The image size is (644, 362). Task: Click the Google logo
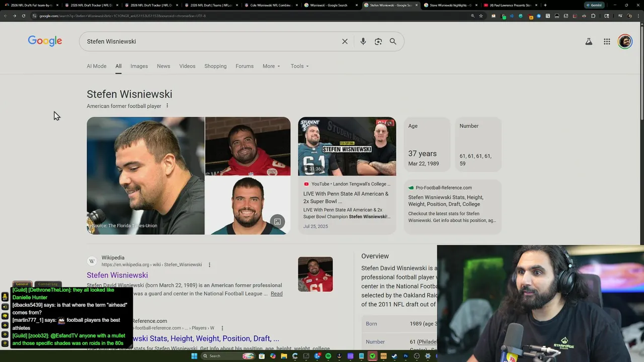45,41
